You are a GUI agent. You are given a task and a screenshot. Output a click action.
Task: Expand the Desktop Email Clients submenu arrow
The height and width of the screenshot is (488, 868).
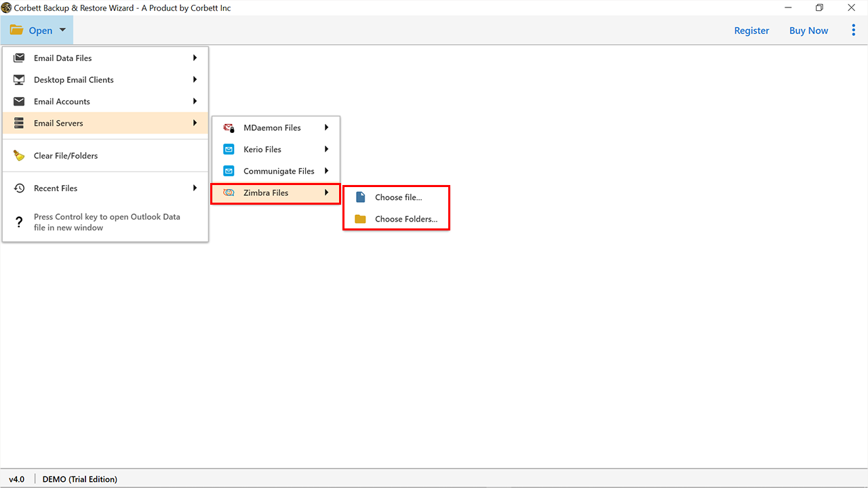coord(195,79)
